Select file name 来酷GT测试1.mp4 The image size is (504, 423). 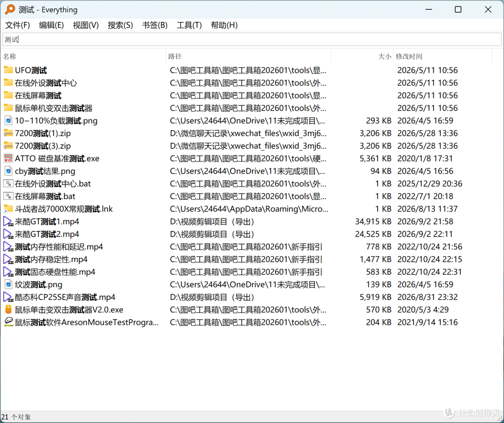point(47,221)
